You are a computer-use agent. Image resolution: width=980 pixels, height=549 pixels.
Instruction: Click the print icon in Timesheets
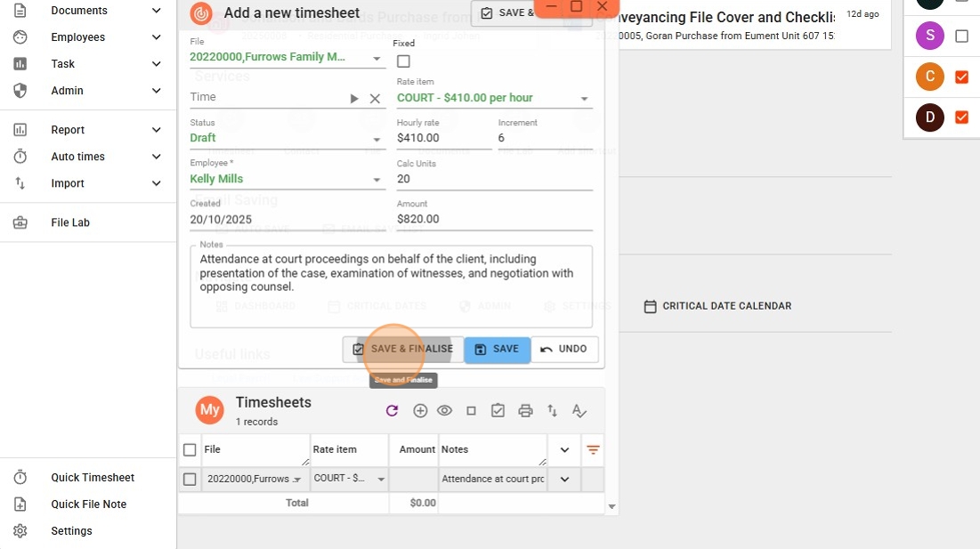[x=525, y=410]
